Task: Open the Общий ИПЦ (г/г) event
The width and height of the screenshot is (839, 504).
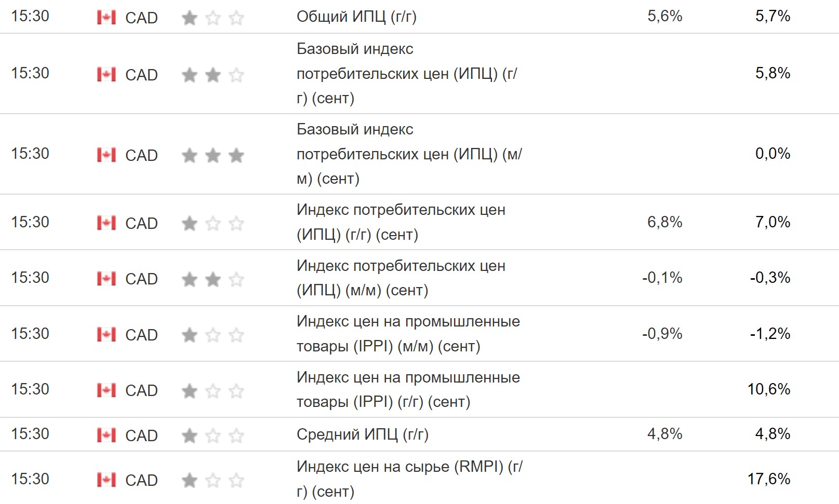Action: (356, 17)
